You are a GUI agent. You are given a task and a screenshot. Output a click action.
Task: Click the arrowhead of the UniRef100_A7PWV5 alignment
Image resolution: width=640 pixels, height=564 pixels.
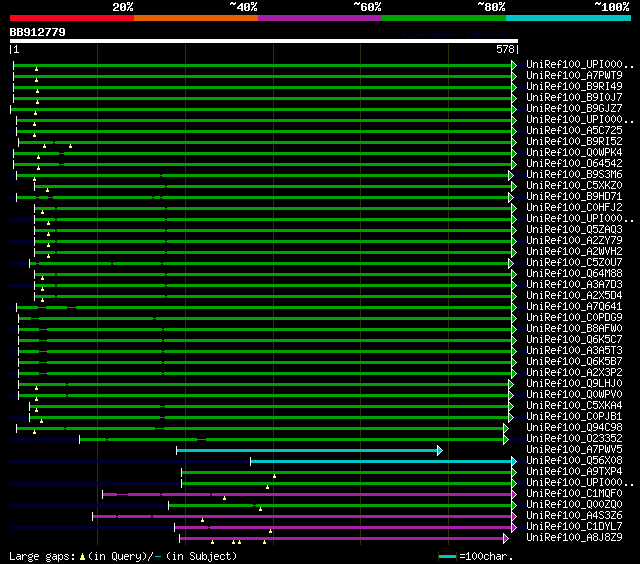pyautogui.click(x=439, y=450)
